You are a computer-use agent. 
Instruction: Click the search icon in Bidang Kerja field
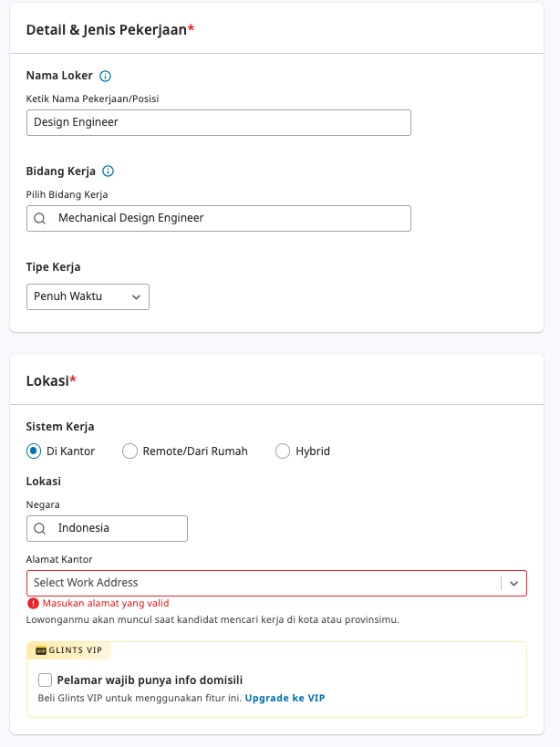(x=40, y=218)
